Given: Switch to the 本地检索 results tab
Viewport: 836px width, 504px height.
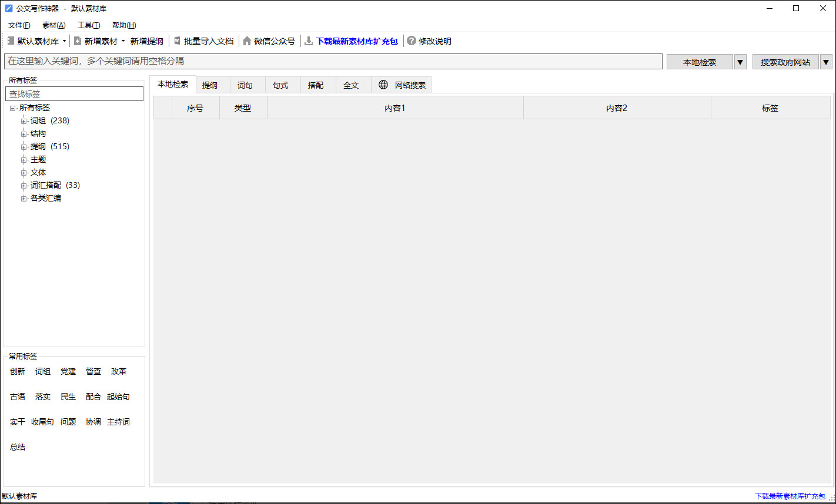Looking at the screenshot, I should coord(173,84).
